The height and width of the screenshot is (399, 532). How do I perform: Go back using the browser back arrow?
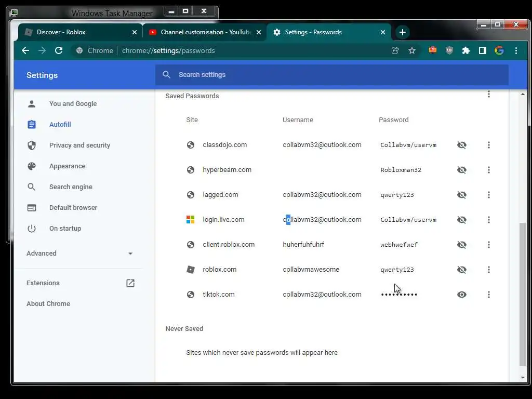point(25,50)
